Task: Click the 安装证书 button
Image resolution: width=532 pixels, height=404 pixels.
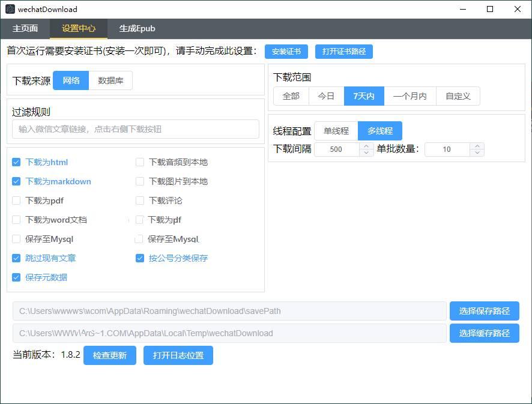Action: 286,52
